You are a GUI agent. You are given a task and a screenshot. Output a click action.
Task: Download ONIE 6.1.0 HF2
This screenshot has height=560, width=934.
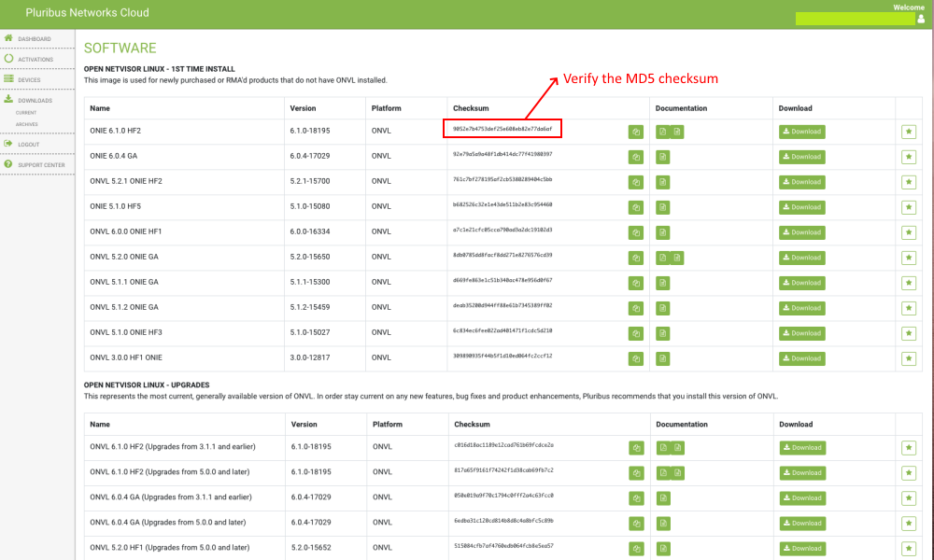tap(801, 132)
